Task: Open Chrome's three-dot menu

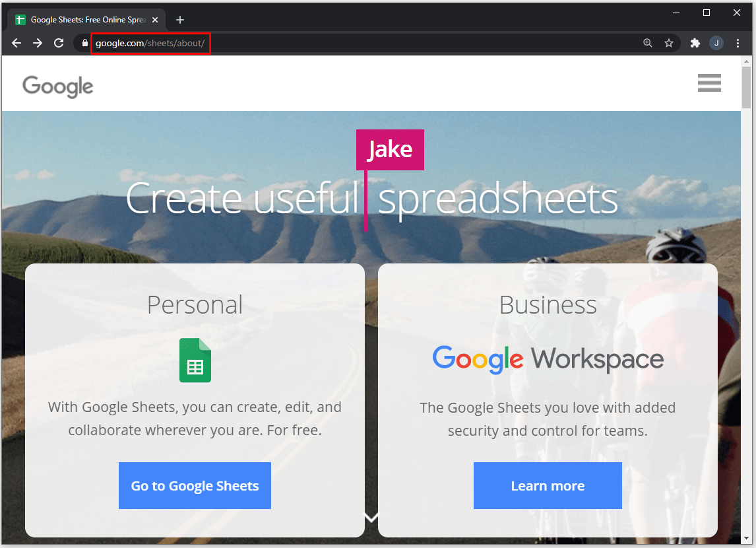Action: [x=738, y=43]
